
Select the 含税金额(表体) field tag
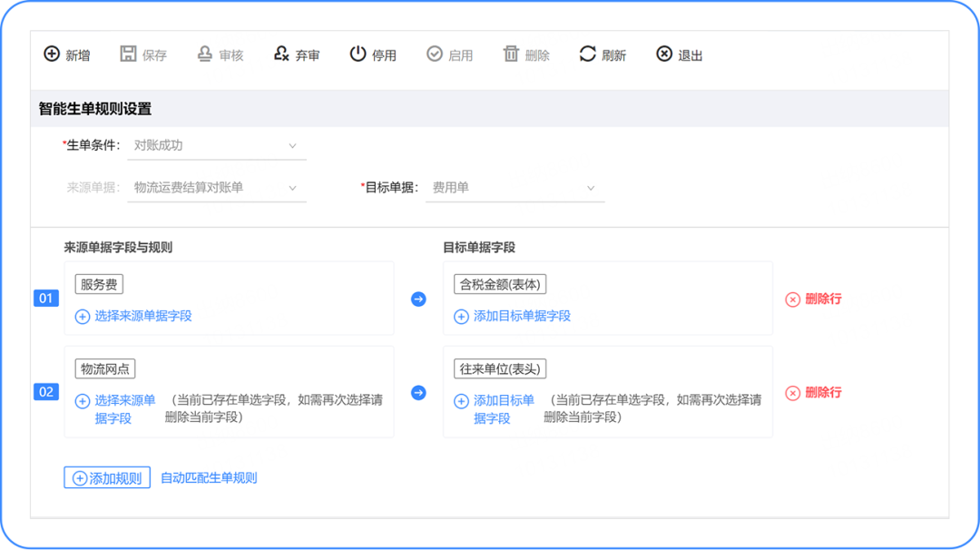500,284
